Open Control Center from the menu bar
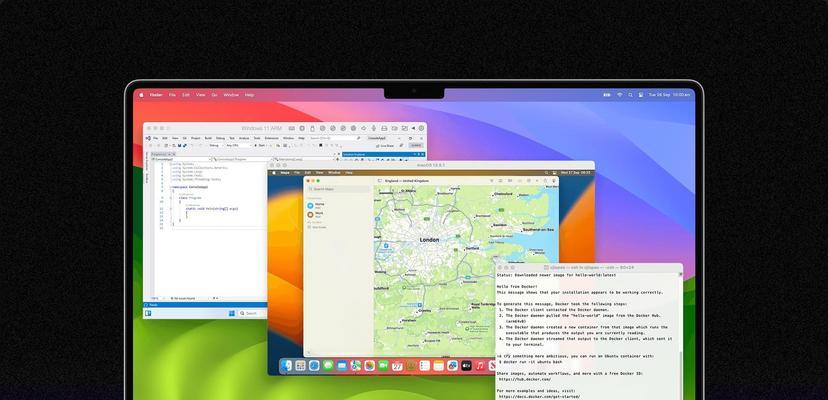Viewport: 828px width, 400px height. [x=640, y=95]
